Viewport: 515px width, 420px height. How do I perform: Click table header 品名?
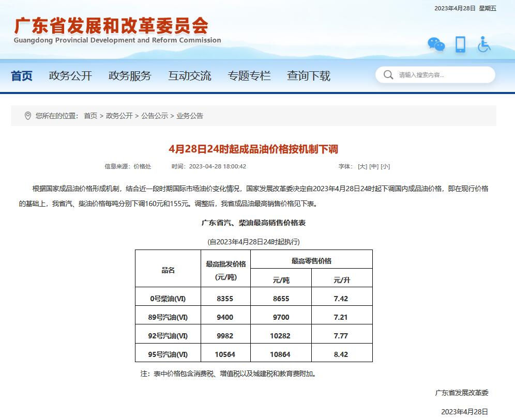tap(168, 270)
